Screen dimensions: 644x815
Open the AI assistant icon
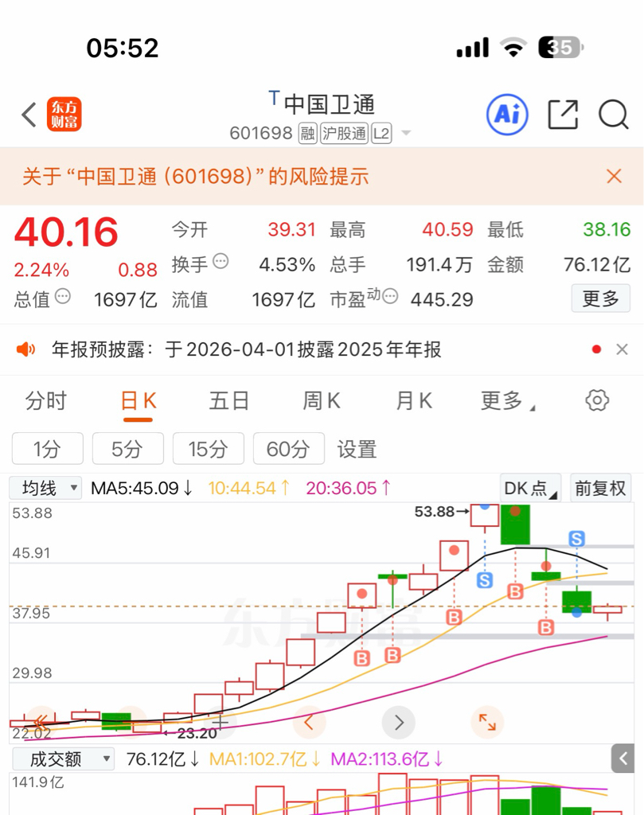(507, 115)
